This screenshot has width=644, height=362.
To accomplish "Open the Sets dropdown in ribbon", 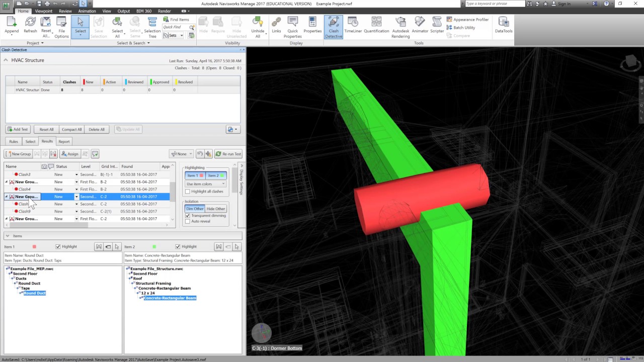I will tap(174, 36).
